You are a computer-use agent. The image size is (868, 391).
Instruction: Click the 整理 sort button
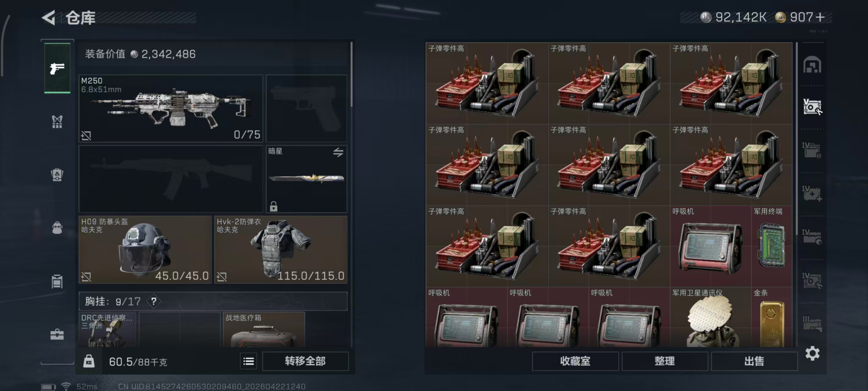click(664, 361)
